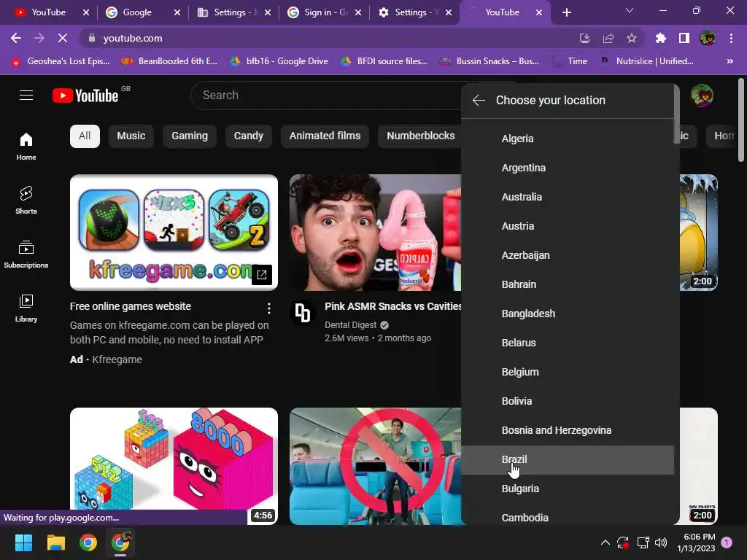Image resolution: width=747 pixels, height=560 pixels.
Task: Open Chrome extensions puzzle icon
Action: [x=661, y=38]
